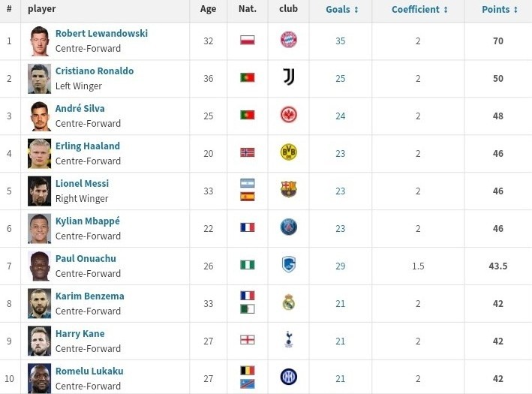Image resolution: width=532 pixels, height=394 pixels.
Task: Click the Bayern Munich club crest
Action: click(x=289, y=40)
